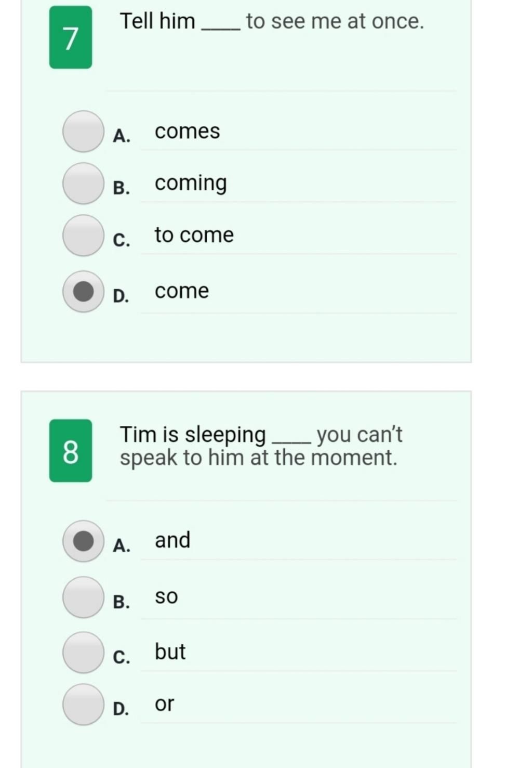Select radio button for option A comes

83,132
